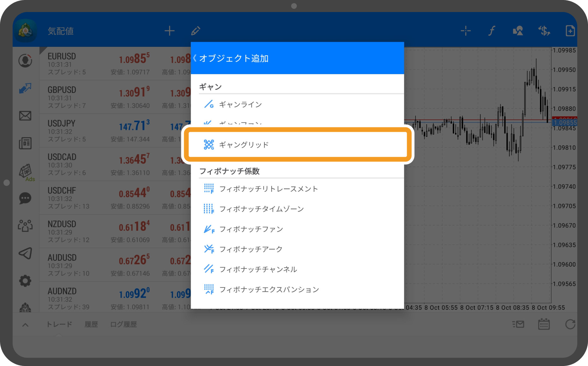Activate the crosshair tool in chart toolbar
This screenshot has width=588, height=366.
pyautogui.click(x=466, y=31)
